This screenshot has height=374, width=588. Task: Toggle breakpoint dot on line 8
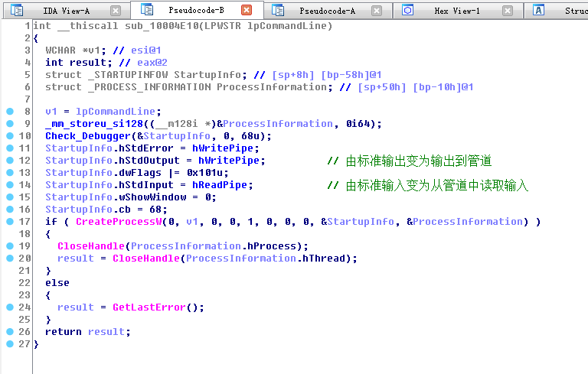10,112
